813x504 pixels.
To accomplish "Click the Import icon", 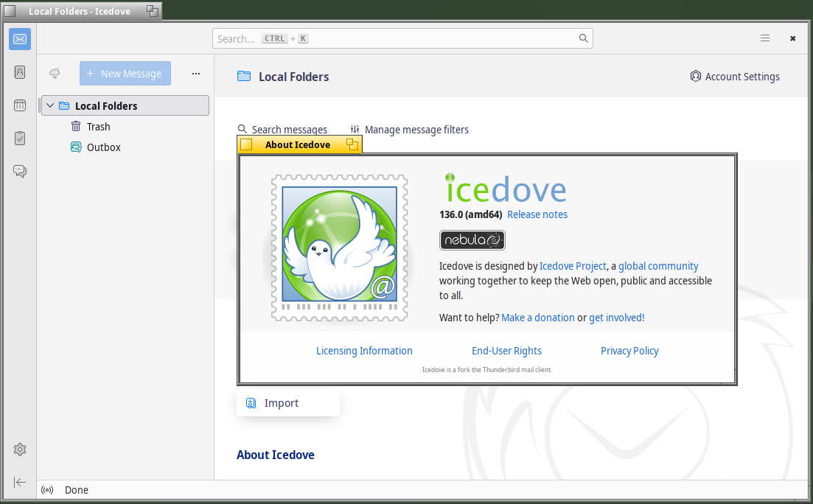I will pyautogui.click(x=251, y=403).
